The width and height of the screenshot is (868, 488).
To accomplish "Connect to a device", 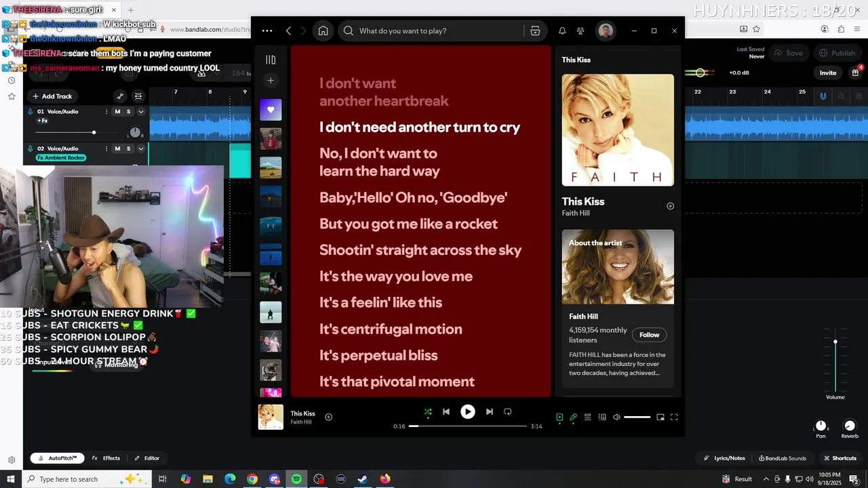I will point(602,418).
